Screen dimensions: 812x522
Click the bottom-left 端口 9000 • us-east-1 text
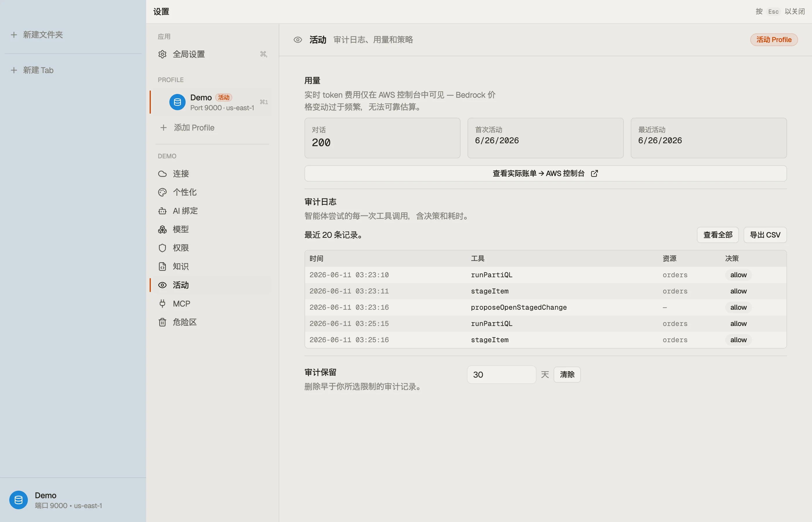(x=68, y=506)
